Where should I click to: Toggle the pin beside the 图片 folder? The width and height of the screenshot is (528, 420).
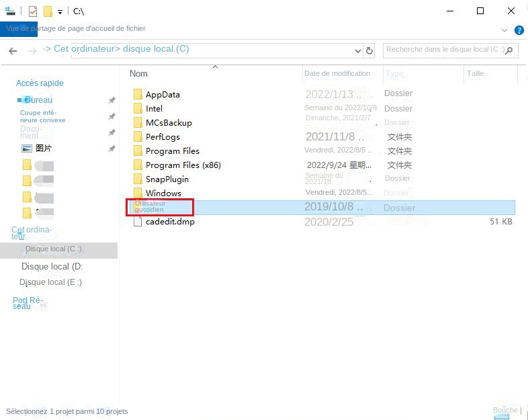point(112,149)
